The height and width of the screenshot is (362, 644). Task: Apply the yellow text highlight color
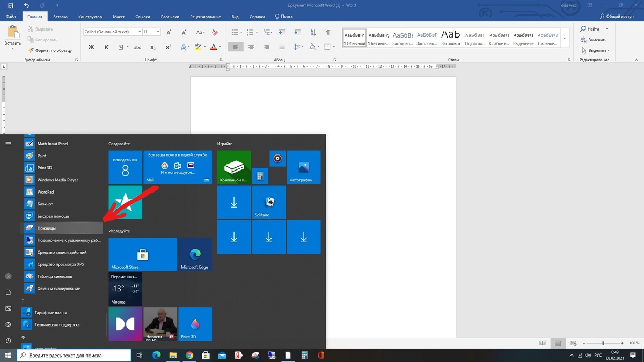pos(198,47)
